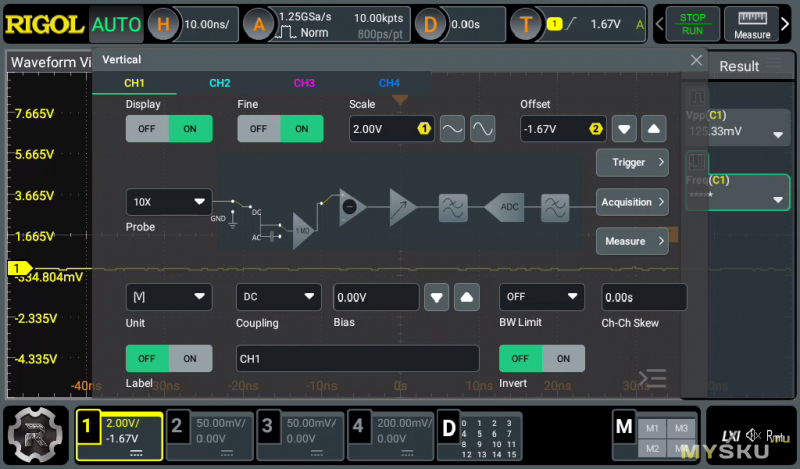Screen dimensions: 800x469
Task: Open the Digital D channel icon
Action: 449,428
